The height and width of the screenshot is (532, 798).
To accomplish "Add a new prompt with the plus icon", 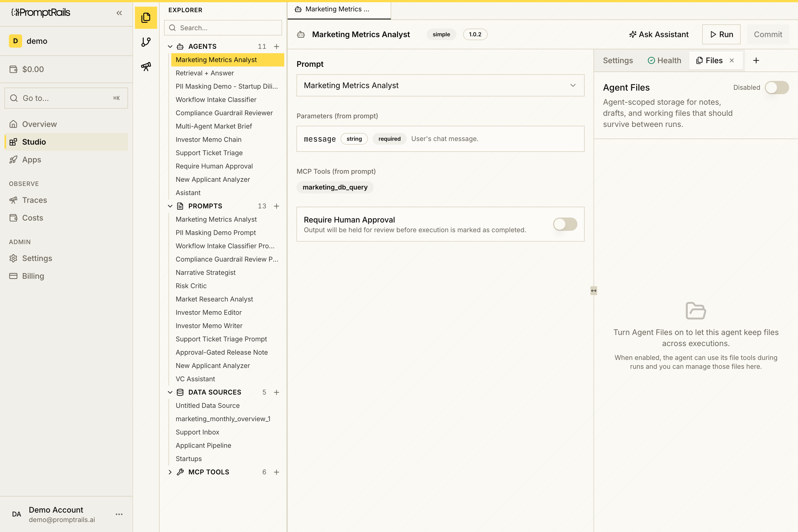I will [x=277, y=206].
